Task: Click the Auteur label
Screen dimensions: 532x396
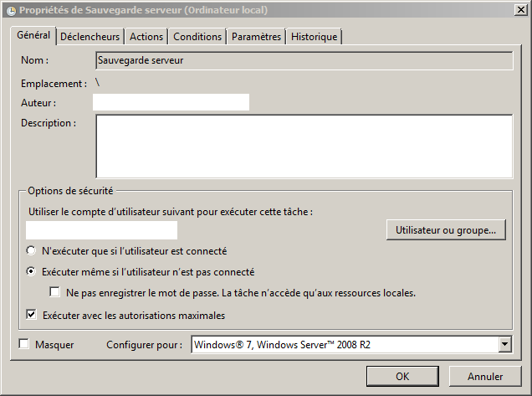Action: (x=38, y=103)
